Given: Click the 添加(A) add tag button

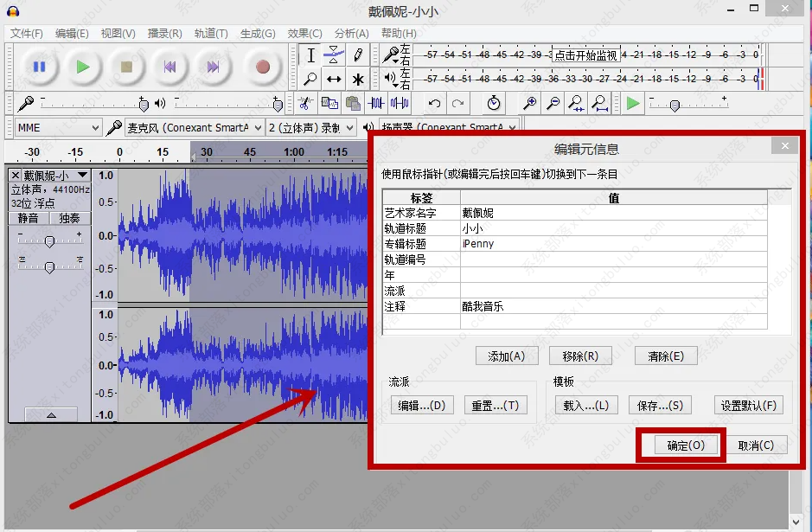Looking at the screenshot, I should point(507,356).
